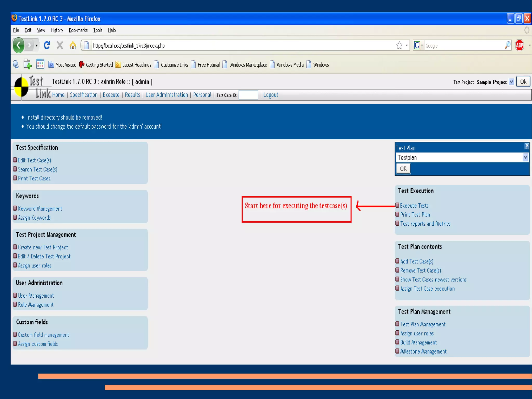This screenshot has height=399, width=532.
Task: Click Edit Test Case(s) link
Action: click(x=35, y=160)
